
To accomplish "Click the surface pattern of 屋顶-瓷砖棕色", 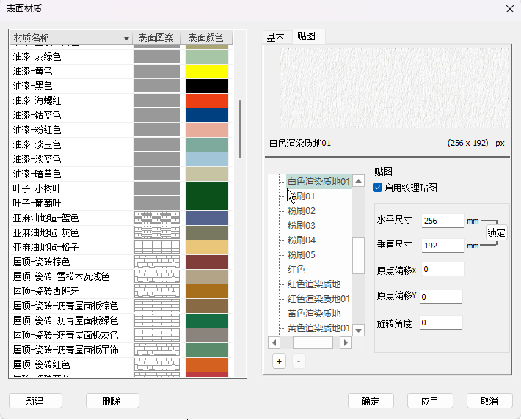I will [157, 262].
